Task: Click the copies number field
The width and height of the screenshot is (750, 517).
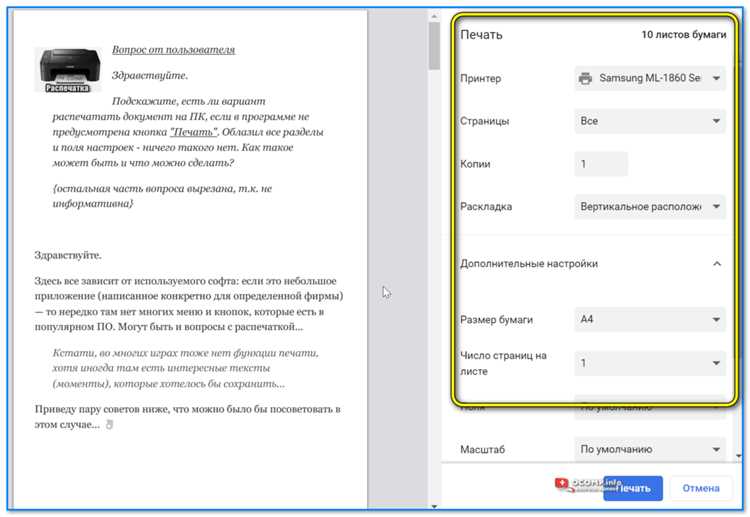Action: [x=601, y=164]
